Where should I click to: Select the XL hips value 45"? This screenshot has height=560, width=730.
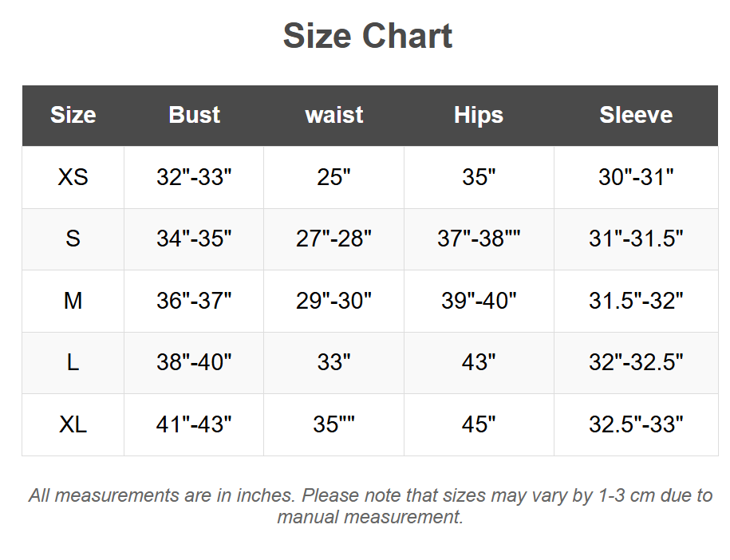(479, 424)
